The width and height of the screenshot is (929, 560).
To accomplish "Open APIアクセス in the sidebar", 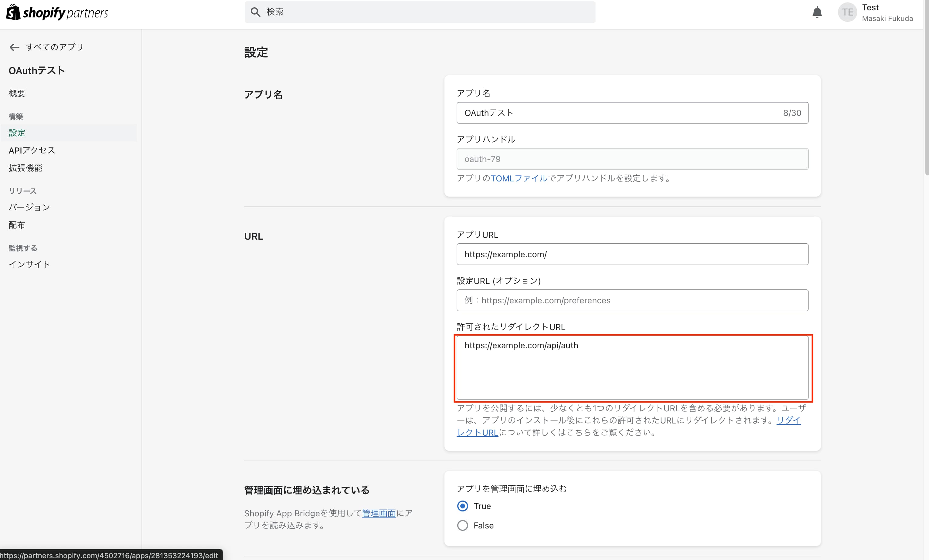I will coord(32,150).
